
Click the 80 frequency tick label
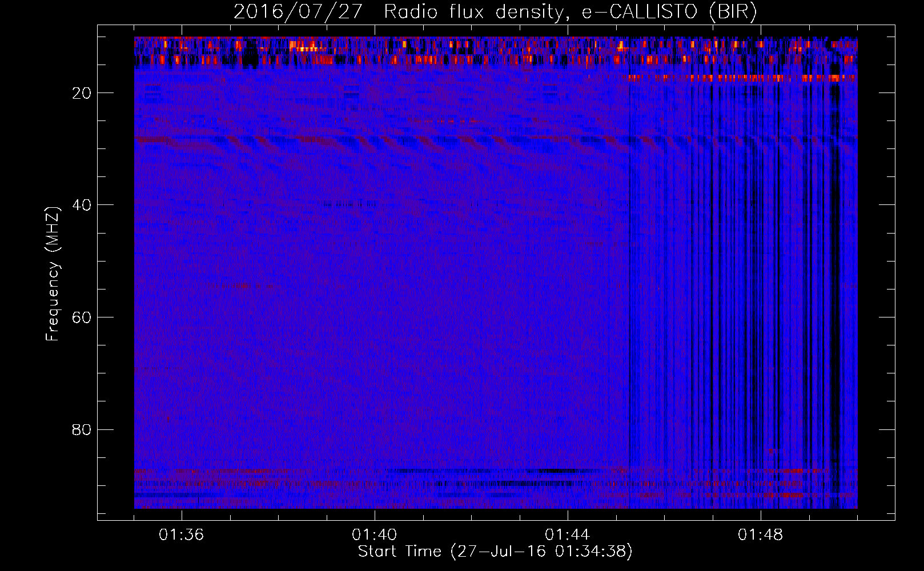point(82,429)
